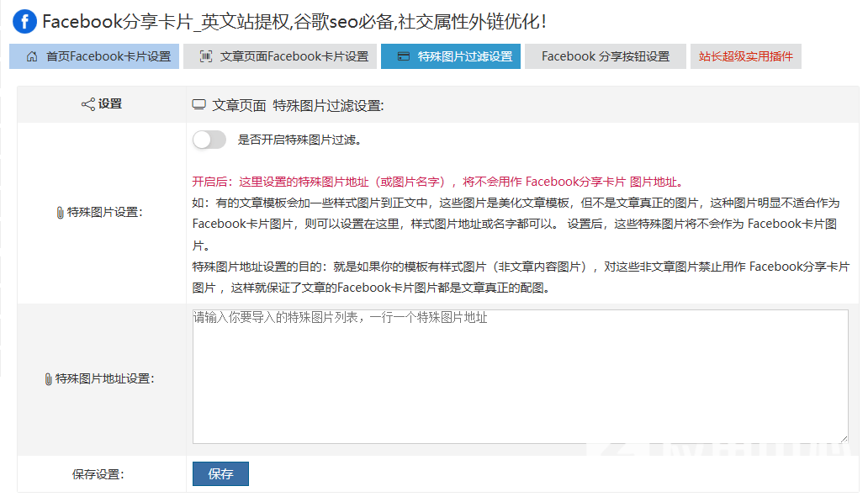Switch to the 站长超级实用插件 tab
The height and width of the screenshot is (502, 868).
tap(745, 57)
